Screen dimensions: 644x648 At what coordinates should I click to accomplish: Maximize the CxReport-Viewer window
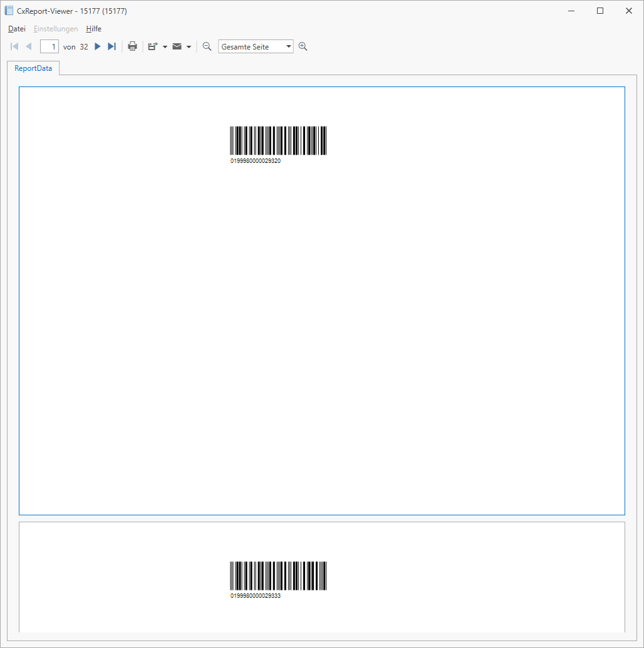click(600, 11)
